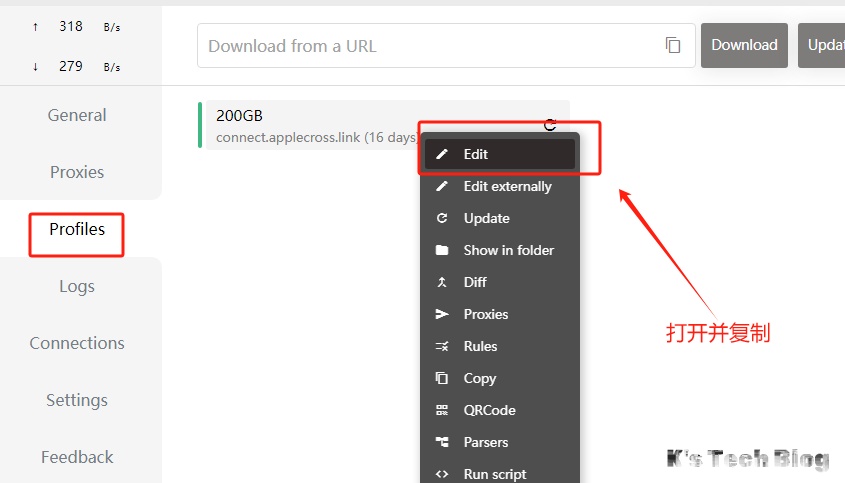Image resolution: width=845 pixels, height=483 pixels.
Task: Click the circular arrow Update icon
Action: pos(442,218)
